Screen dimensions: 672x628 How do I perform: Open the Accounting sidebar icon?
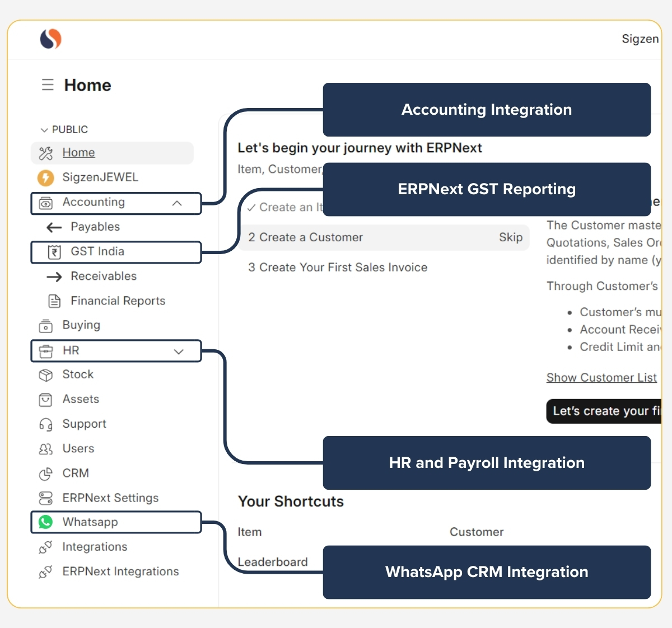[47, 202]
